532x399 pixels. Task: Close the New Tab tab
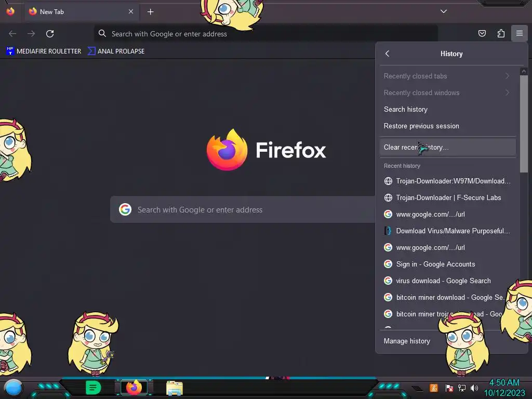coord(130,11)
